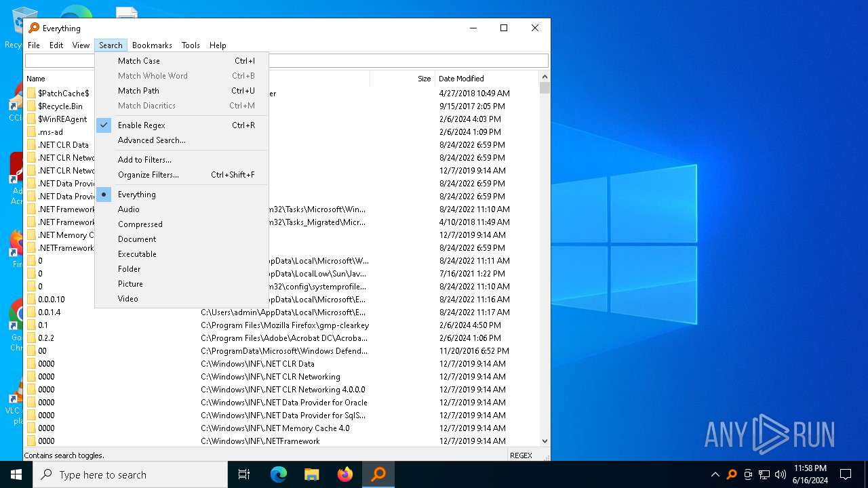Click the volume icon in system tray

click(x=781, y=474)
